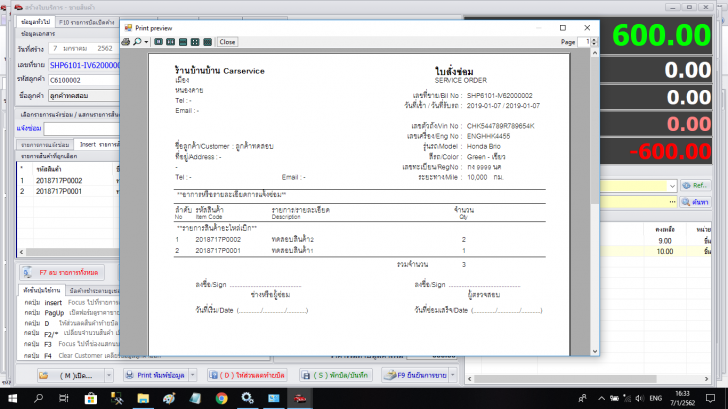Open the blue monitor app on taskbar
The width and height of the screenshot is (728, 409).
click(x=274, y=398)
